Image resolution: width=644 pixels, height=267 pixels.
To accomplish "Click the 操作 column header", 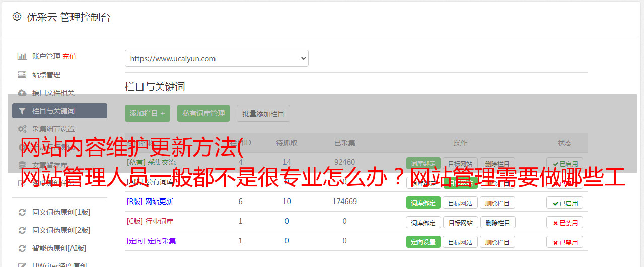I will tap(461, 143).
